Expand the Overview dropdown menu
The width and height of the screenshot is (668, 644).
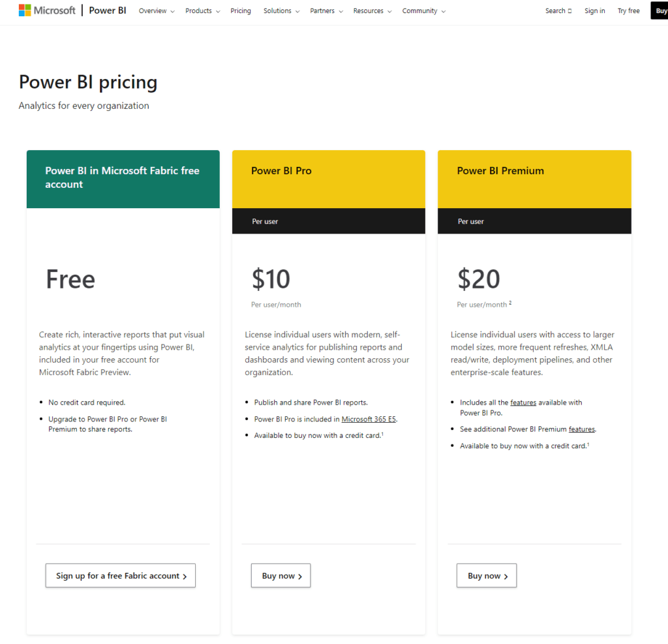[157, 11]
